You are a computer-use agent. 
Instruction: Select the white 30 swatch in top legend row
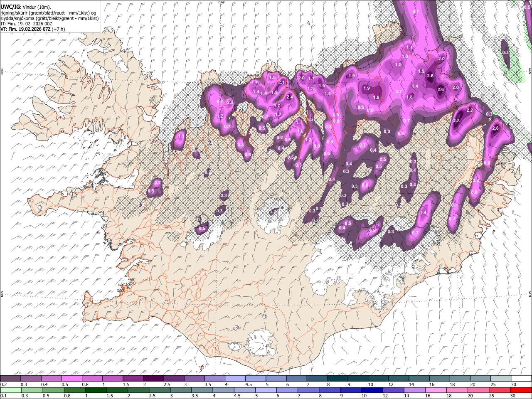(x=520, y=379)
